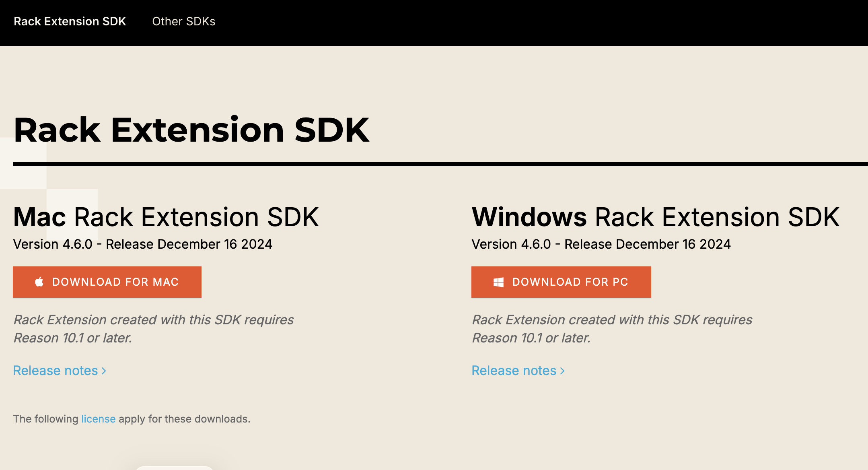Open the Rack Extension SDK nav item

[x=70, y=21]
